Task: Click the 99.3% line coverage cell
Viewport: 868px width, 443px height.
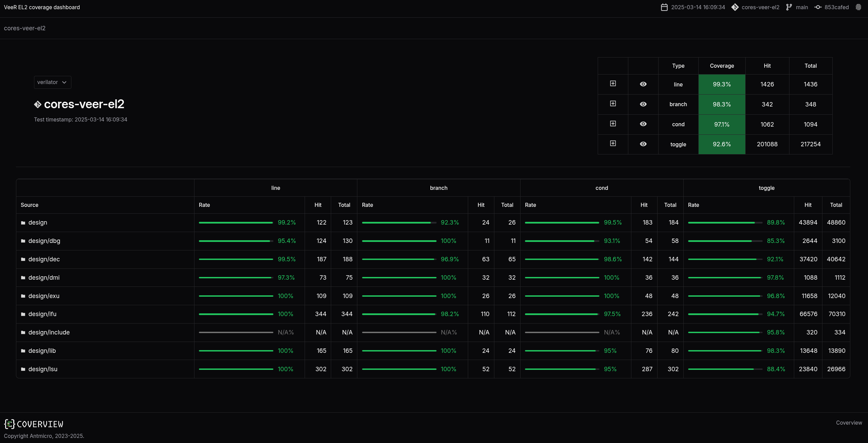Action: (x=722, y=84)
